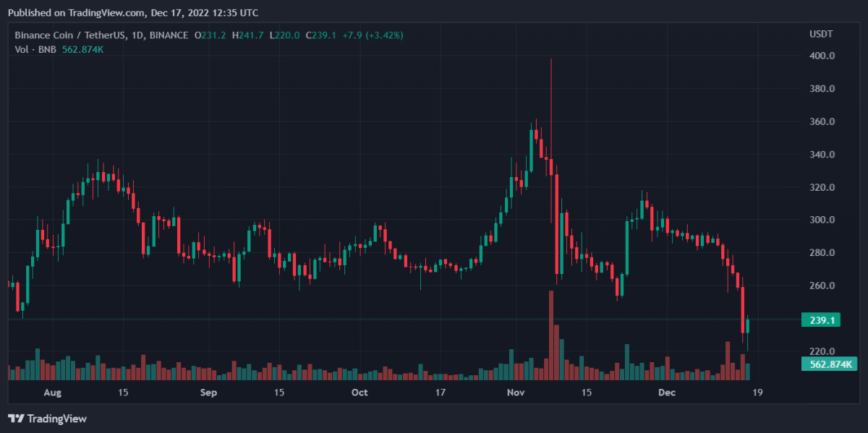The width and height of the screenshot is (868, 433).
Task: Click the Sep label on time axis
Action: pos(208,393)
